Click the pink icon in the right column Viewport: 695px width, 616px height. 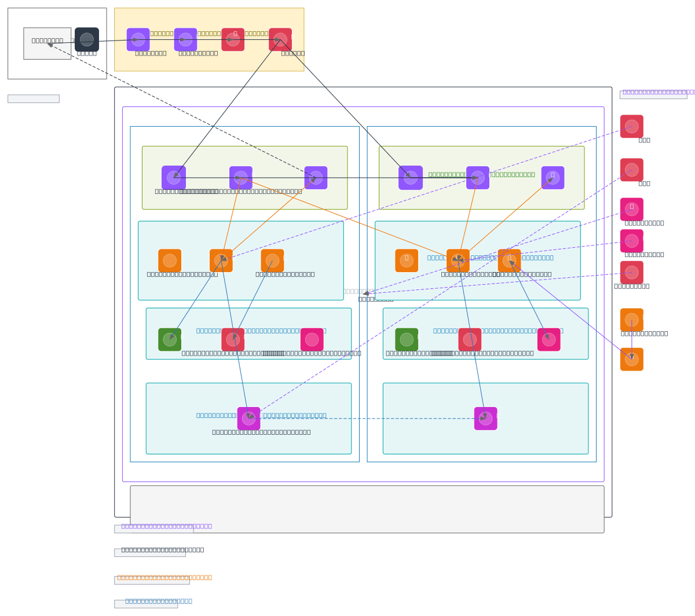pyautogui.click(x=548, y=339)
